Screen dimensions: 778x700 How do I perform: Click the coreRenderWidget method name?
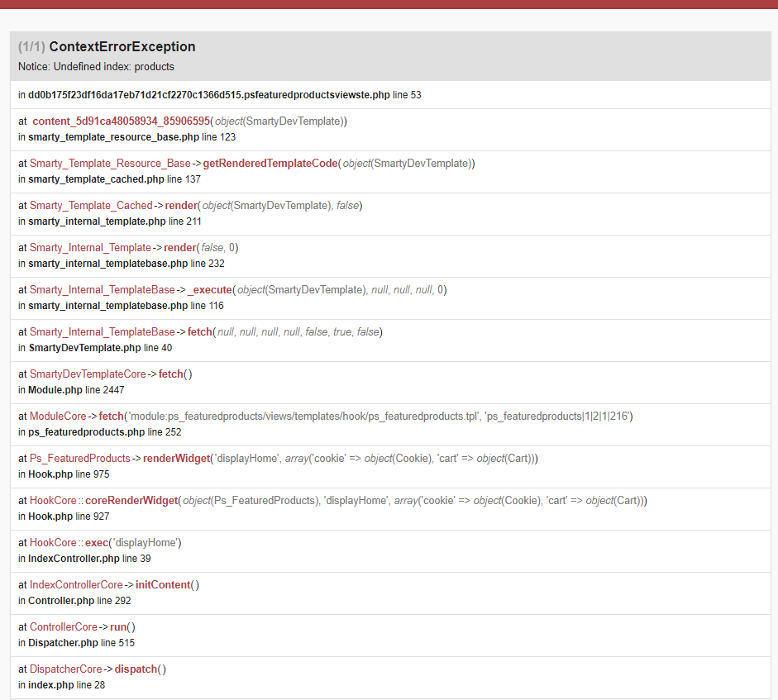click(131, 501)
